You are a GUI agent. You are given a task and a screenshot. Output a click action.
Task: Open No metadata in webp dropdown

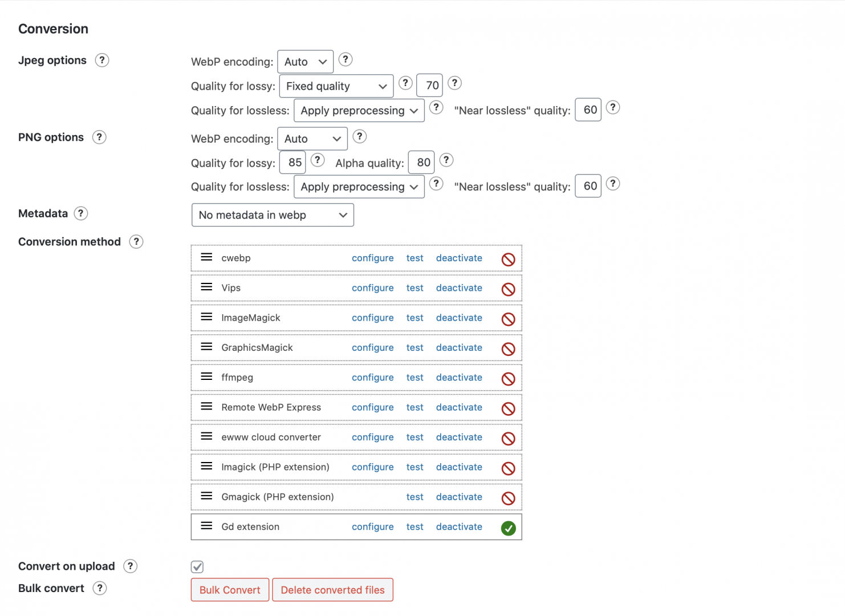(273, 215)
